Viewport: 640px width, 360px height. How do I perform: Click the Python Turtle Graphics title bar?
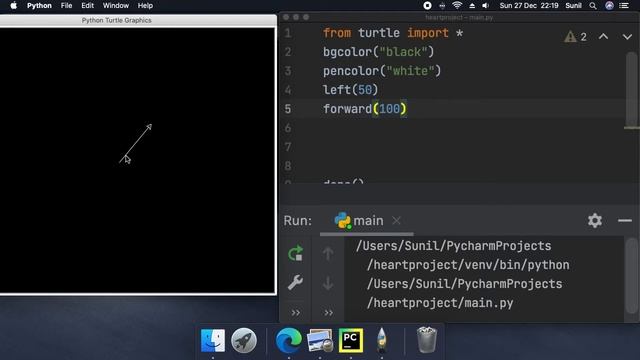[138, 20]
